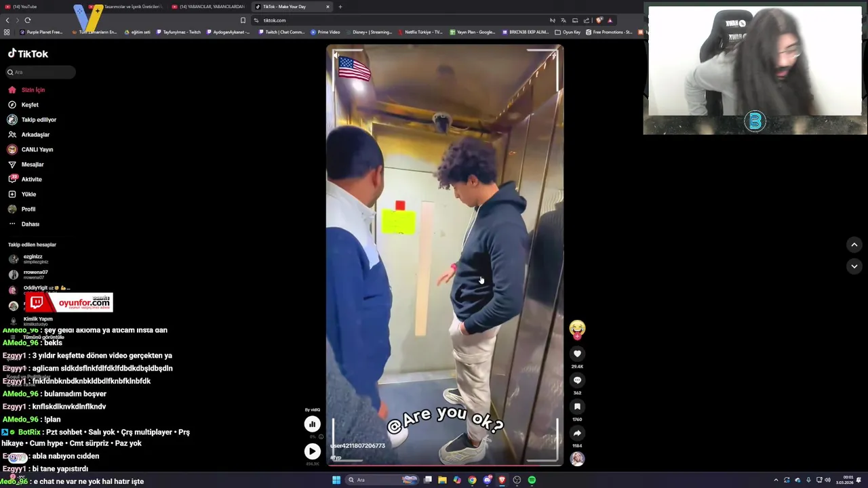Go to previous video with up chevron
868x488 pixels.
(854, 245)
